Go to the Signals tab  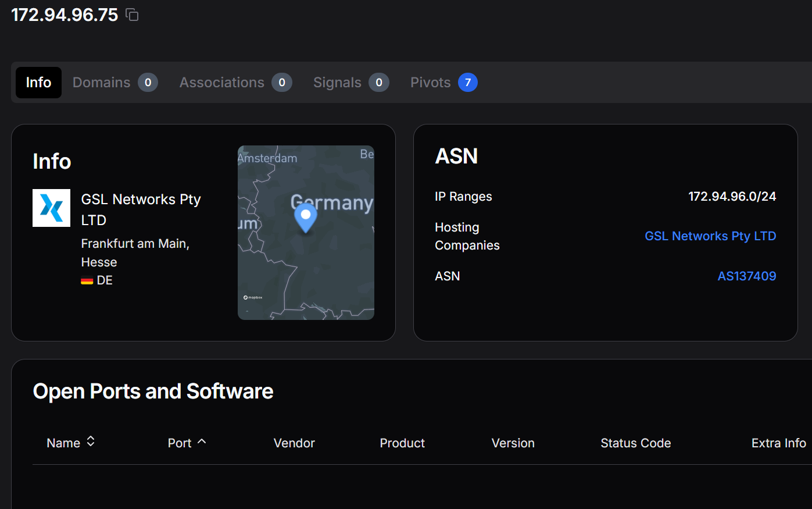point(337,83)
